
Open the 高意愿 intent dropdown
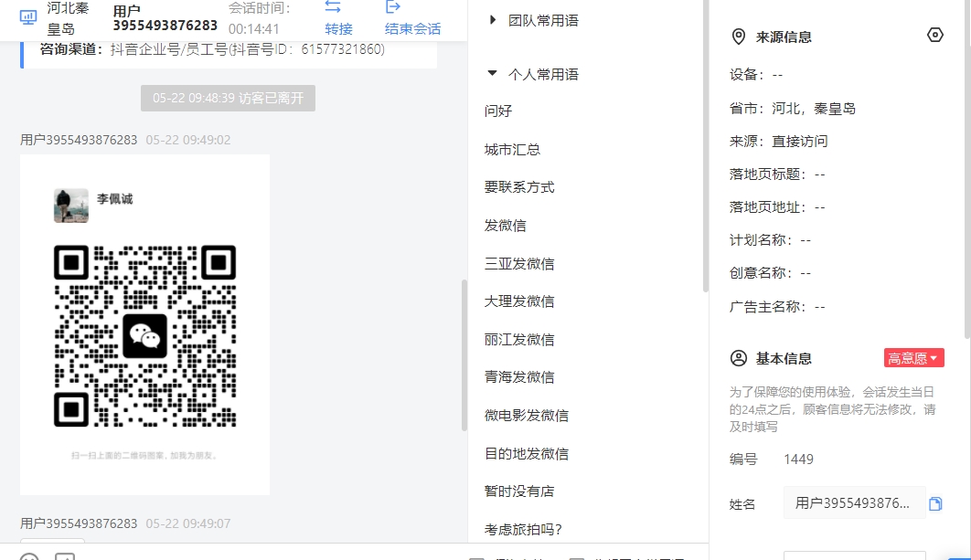[913, 358]
